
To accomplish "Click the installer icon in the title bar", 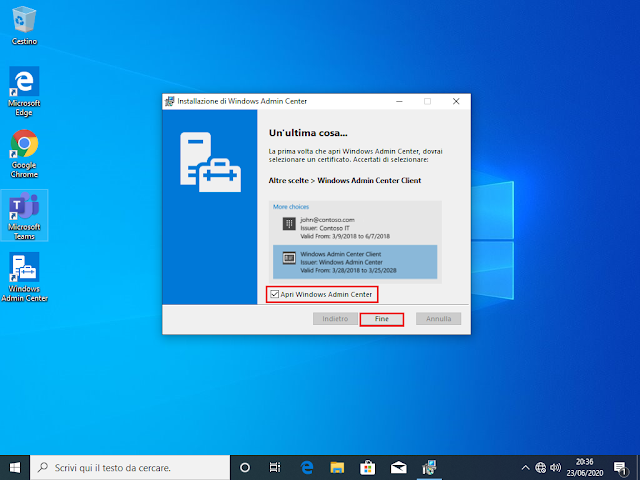I will point(169,101).
